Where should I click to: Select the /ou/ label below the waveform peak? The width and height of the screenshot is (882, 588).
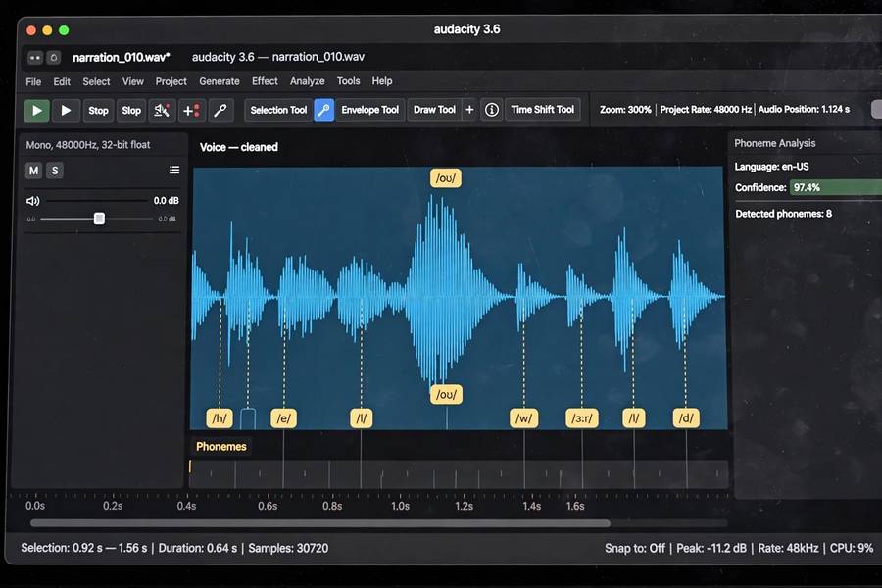pos(446,394)
